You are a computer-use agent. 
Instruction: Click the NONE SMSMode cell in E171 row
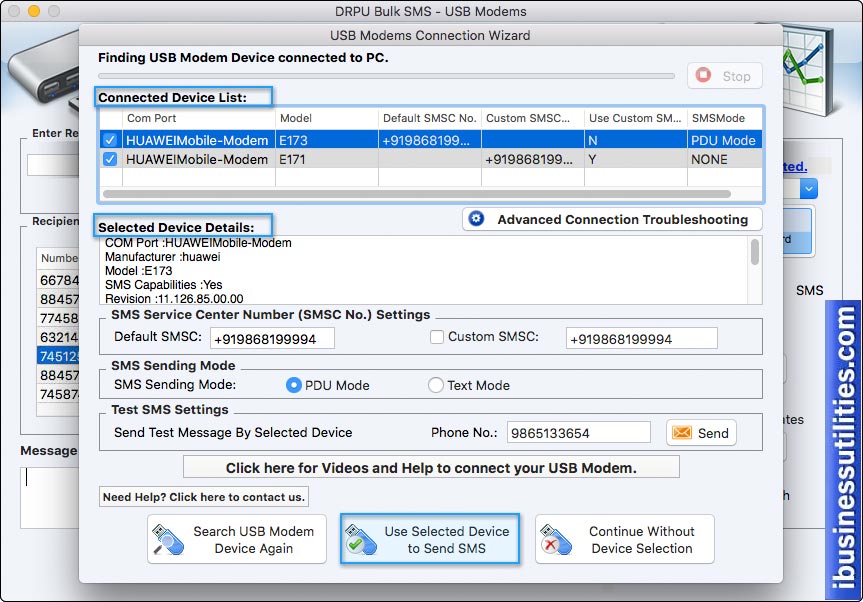[x=724, y=159]
